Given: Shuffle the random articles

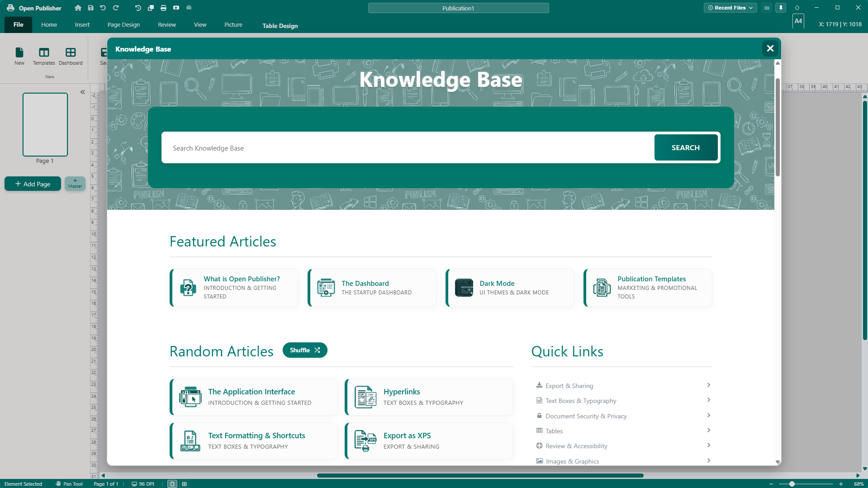Looking at the screenshot, I should 305,350.
